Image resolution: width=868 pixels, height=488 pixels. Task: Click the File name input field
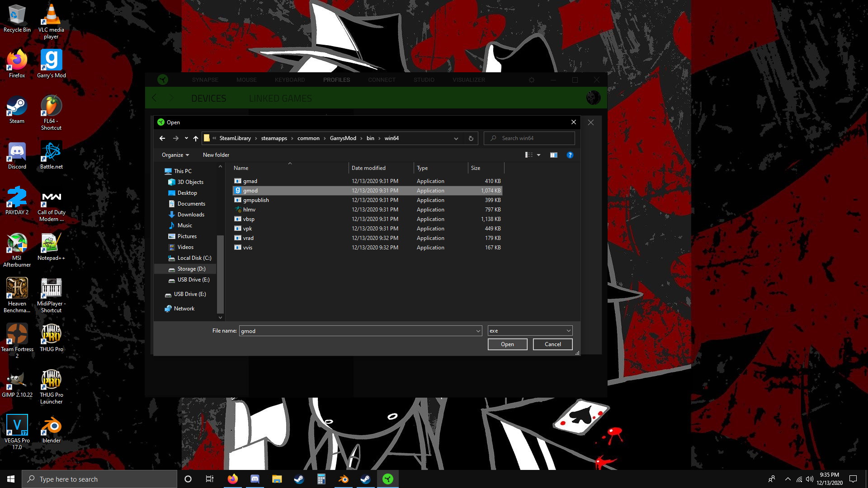click(357, 331)
